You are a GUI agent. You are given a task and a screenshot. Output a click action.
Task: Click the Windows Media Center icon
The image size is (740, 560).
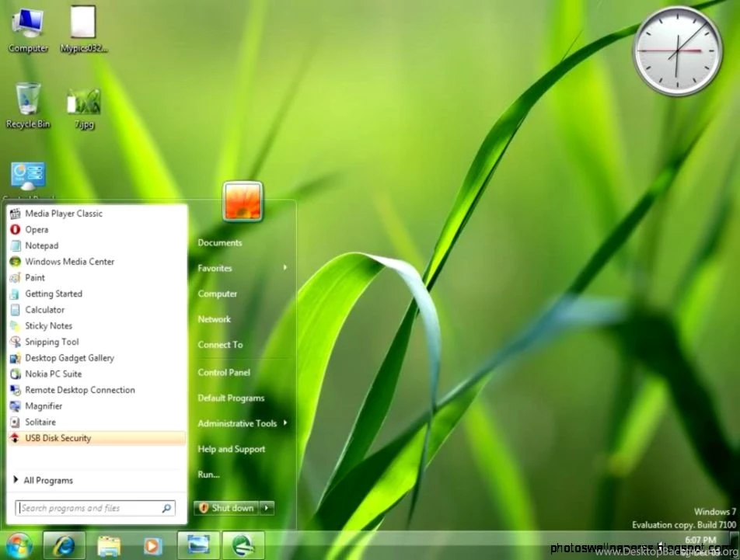click(x=15, y=262)
